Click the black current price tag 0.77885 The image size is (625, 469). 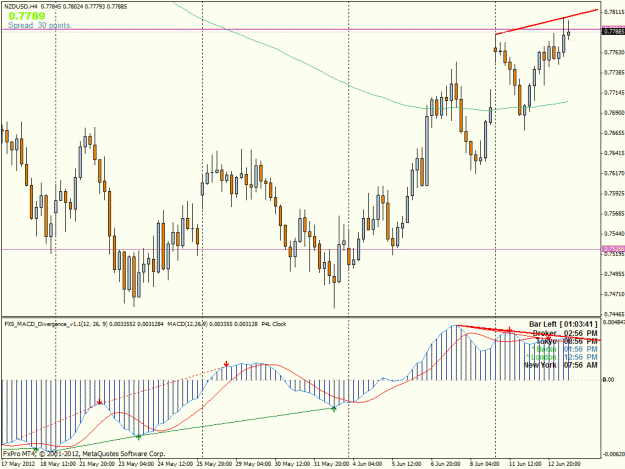[613, 31]
